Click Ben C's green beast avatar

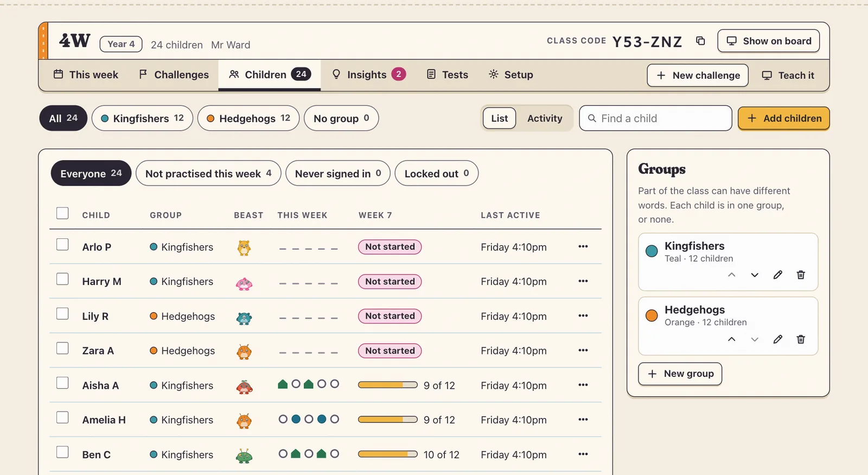244,455
